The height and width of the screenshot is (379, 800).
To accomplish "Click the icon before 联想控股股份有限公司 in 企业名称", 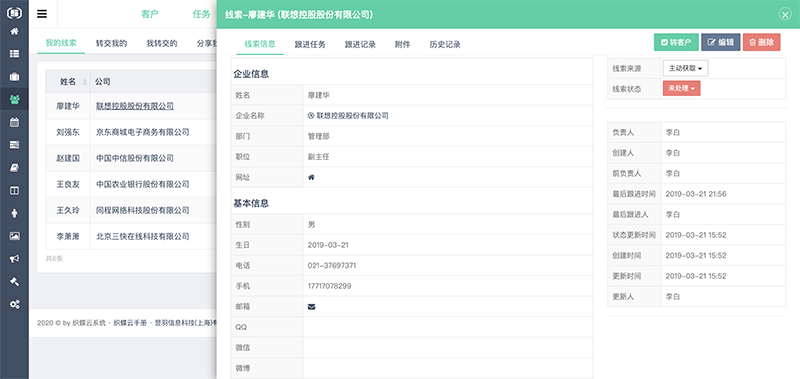I will click(x=311, y=116).
